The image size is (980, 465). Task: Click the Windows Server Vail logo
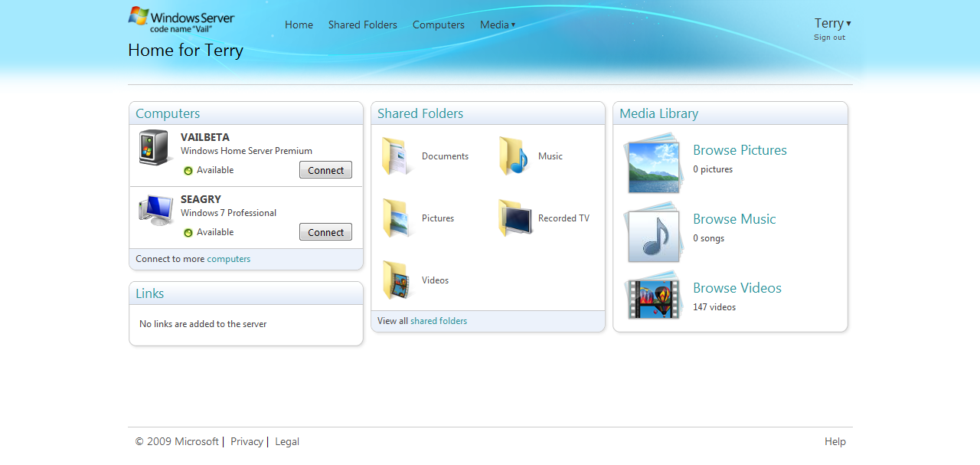181,18
